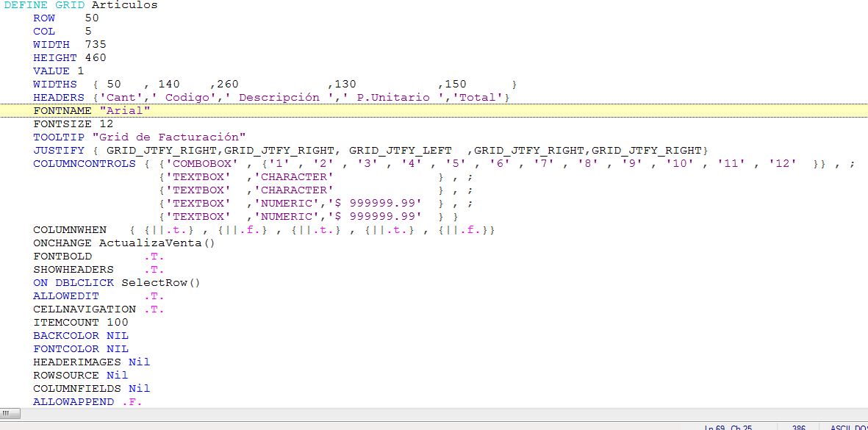This screenshot has height=430, width=868.
Task: Click the ActualizaVenta() function call
Action: (157, 243)
